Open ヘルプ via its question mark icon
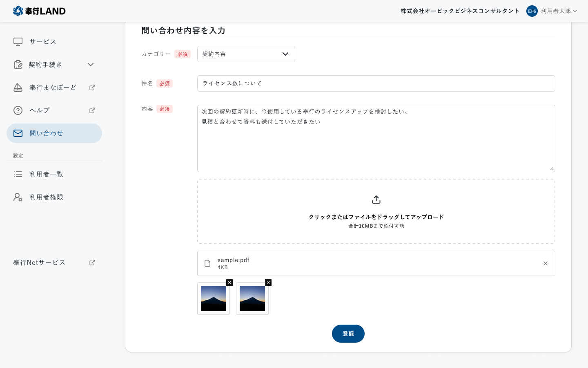This screenshot has width=588, height=368. (18, 110)
